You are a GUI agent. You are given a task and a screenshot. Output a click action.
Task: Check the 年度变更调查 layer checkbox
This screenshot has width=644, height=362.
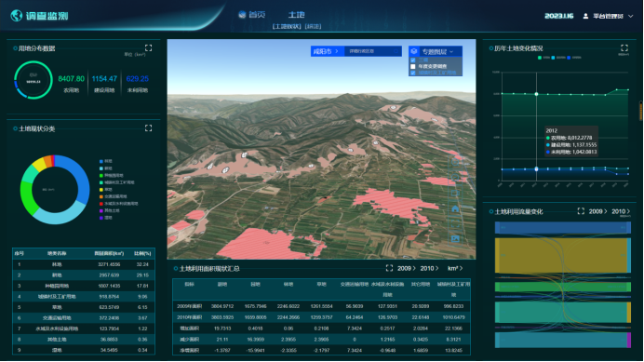pyautogui.click(x=413, y=66)
